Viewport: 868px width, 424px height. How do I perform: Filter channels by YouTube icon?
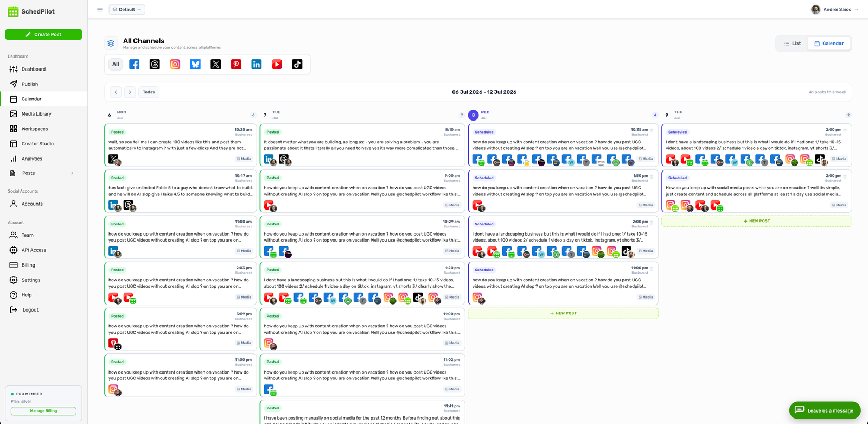pyautogui.click(x=277, y=64)
